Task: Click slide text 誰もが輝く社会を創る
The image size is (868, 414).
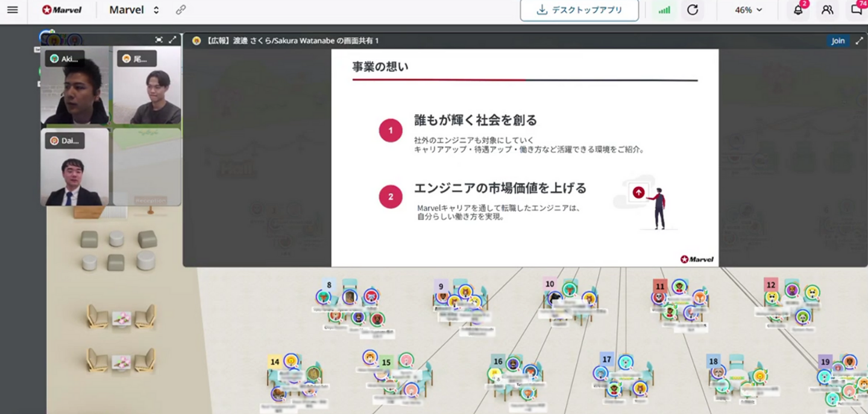Action: click(476, 120)
